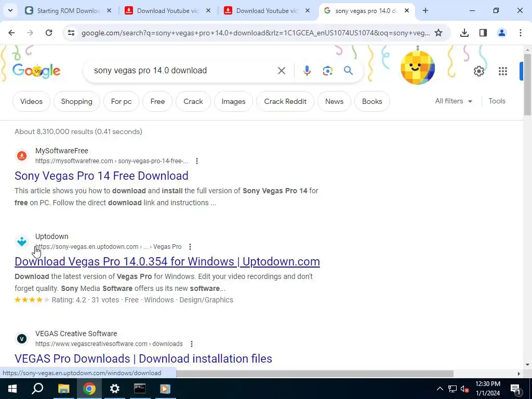Open Chrome profile avatar
The height and width of the screenshot is (399, 532).
click(502, 33)
